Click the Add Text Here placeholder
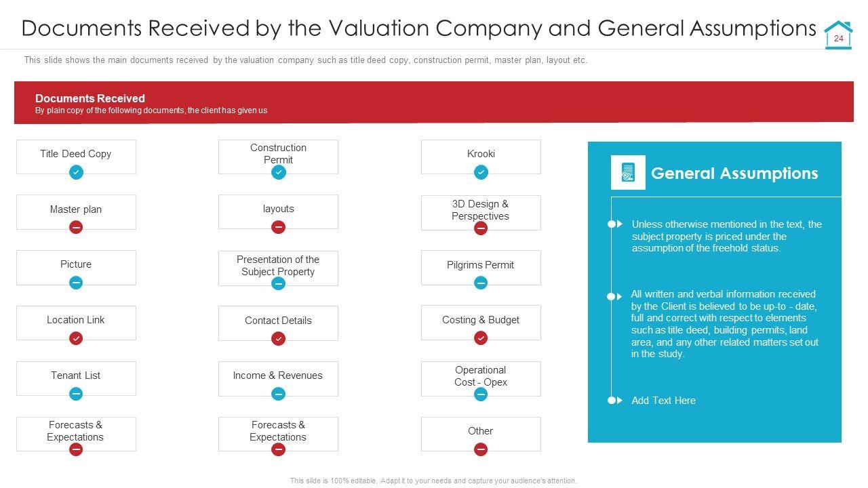This screenshot has height=488, width=868. click(663, 401)
